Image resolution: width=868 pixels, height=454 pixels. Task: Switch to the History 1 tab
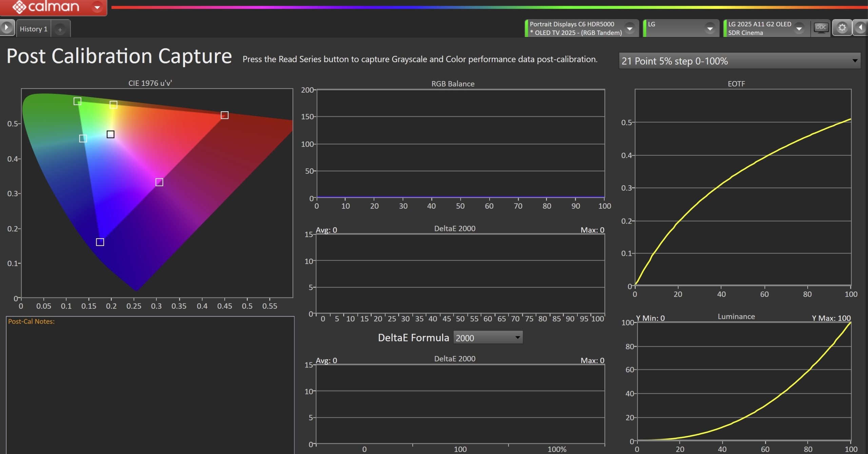33,29
